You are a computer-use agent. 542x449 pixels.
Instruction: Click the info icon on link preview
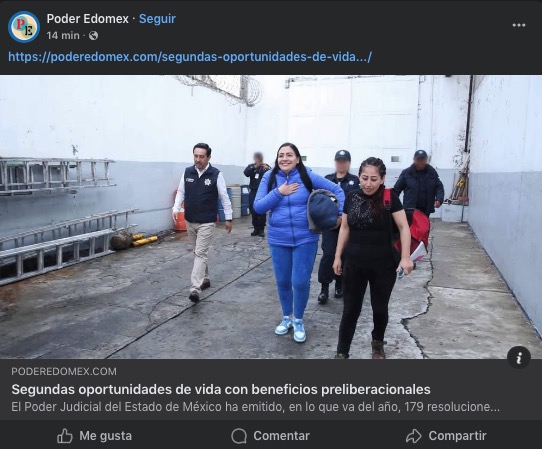point(518,357)
